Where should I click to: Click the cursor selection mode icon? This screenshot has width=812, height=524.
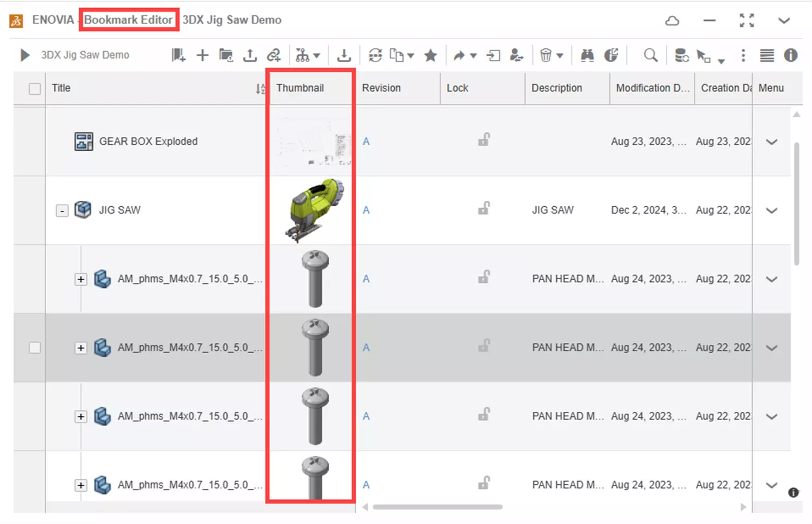coord(704,56)
